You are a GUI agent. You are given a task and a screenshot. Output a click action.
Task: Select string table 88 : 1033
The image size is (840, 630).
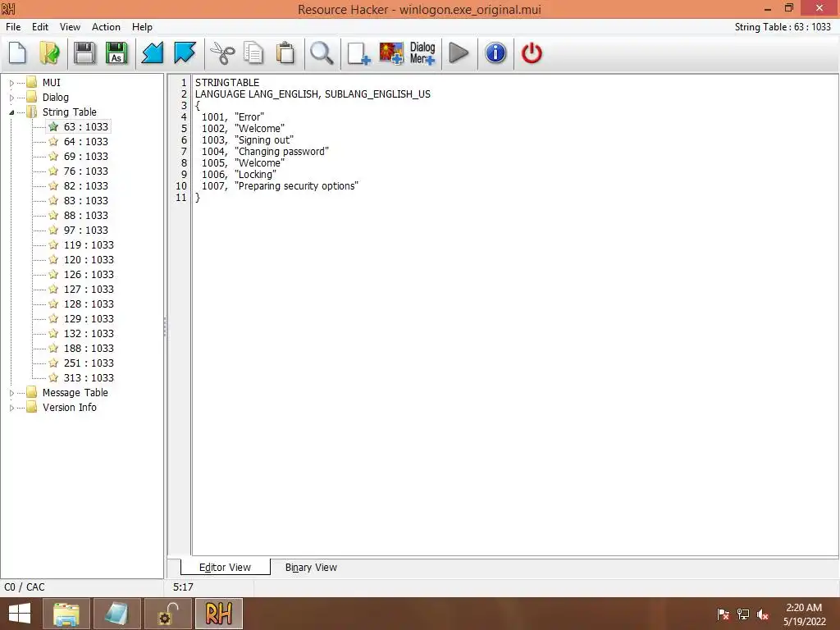85,216
